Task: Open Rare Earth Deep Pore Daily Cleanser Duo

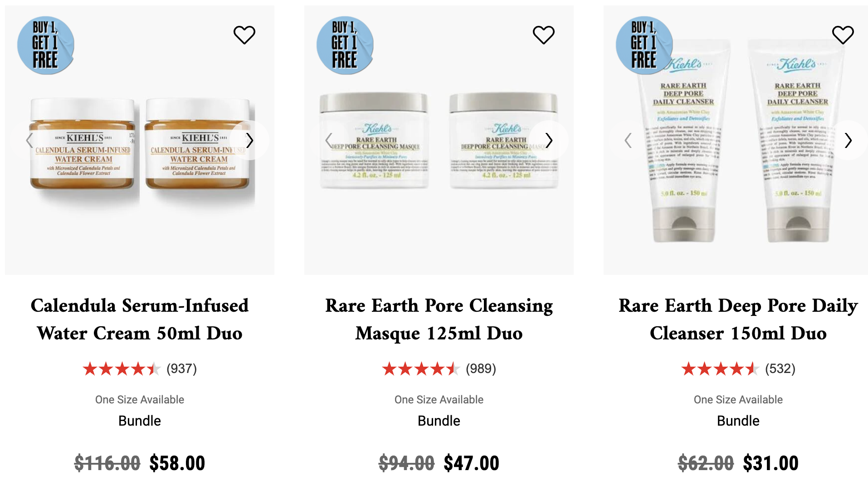Action: [738, 319]
